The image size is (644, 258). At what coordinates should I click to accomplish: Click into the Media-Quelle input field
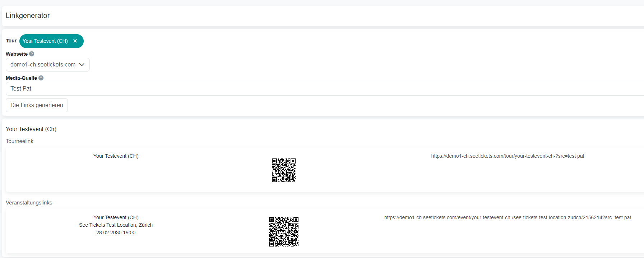click(323, 89)
